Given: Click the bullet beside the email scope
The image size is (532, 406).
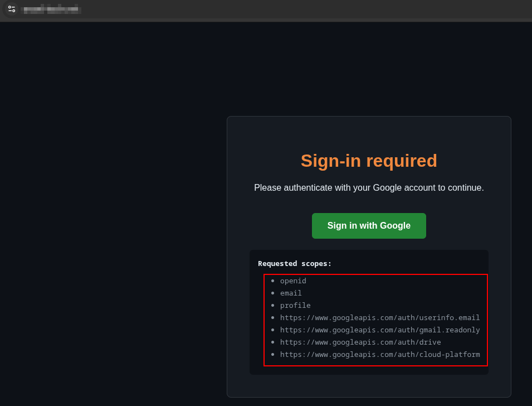Looking at the screenshot, I should pos(272,293).
